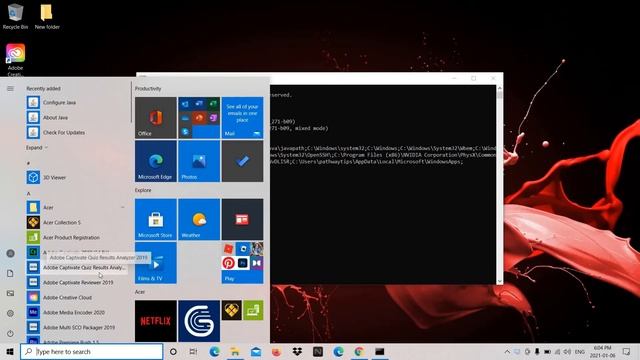Viewport: 640px width, 360px height.
Task: Open Acer Collection S small tile
Action: click(231, 310)
